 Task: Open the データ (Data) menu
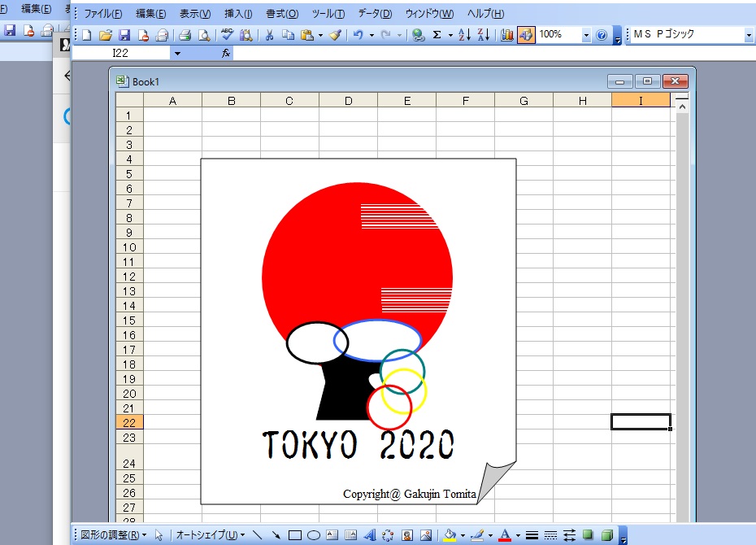pyautogui.click(x=374, y=14)
